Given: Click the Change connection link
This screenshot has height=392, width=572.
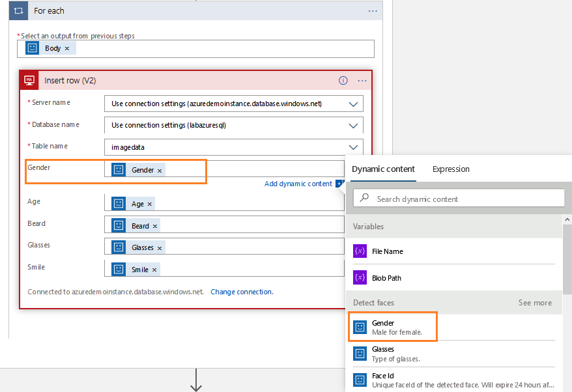Looking at the screenshot, I should [242, 292].
